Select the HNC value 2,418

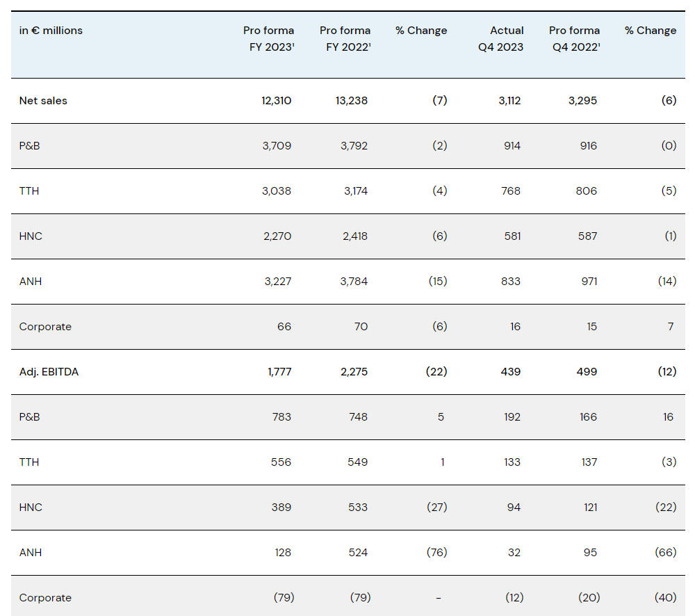coord(353,236)
